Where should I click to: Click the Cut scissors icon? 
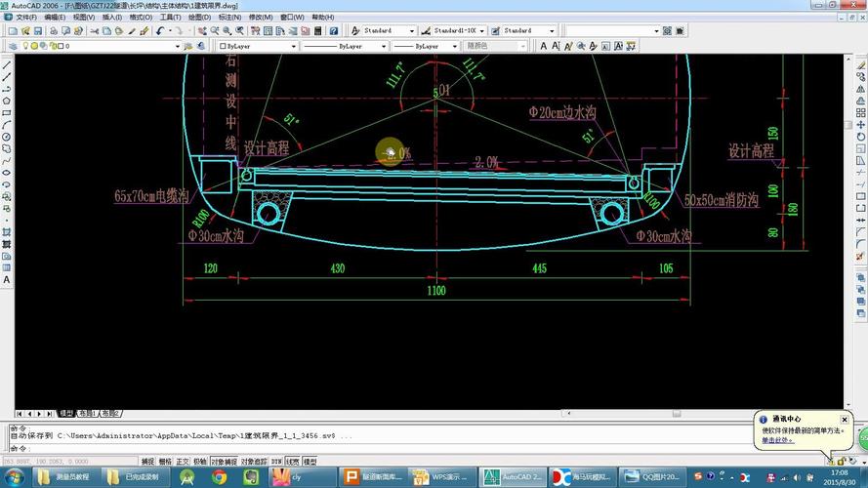pyautogui.click(x=92, y=31)
